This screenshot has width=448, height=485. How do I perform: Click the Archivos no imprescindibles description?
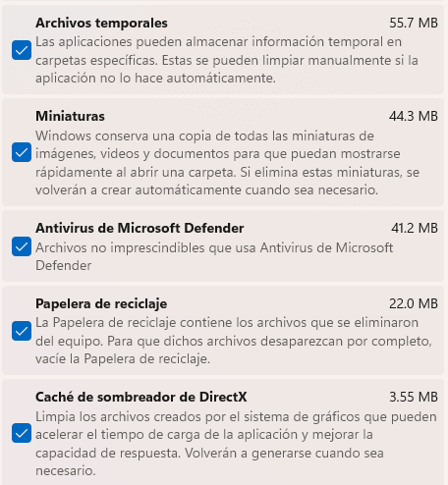214,256
